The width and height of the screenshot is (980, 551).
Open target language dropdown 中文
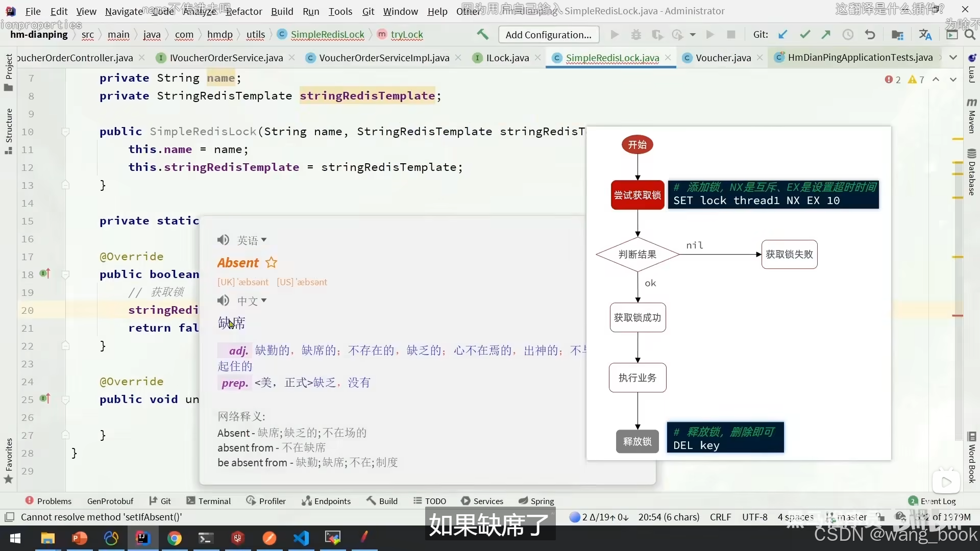pos(252,301)
